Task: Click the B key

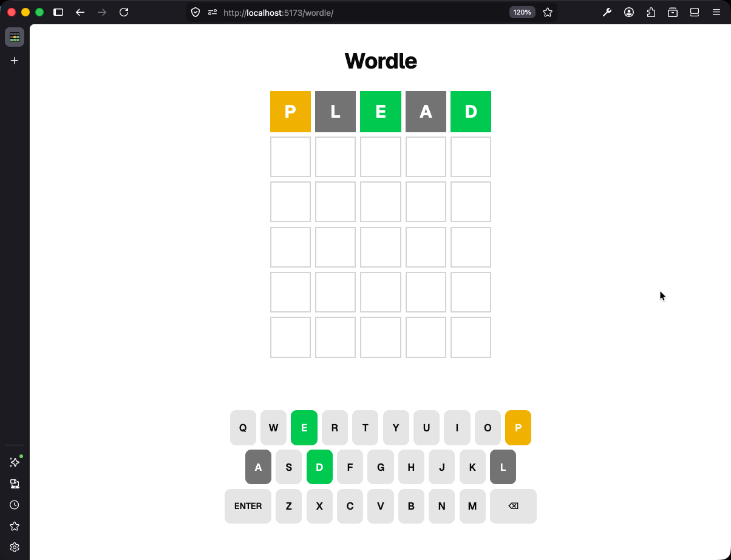Action: tap(411, 506)
